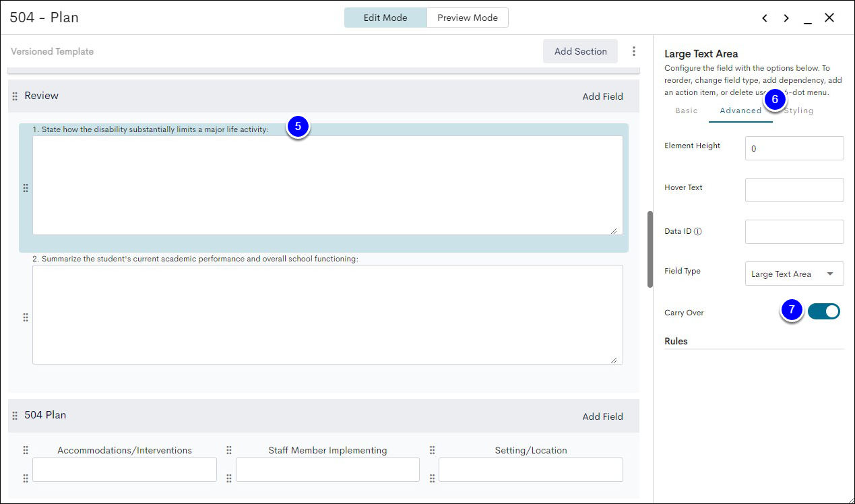Grab drag handle beside Staff Member Implementing header
855x504 pixels.
click(229, 450)
